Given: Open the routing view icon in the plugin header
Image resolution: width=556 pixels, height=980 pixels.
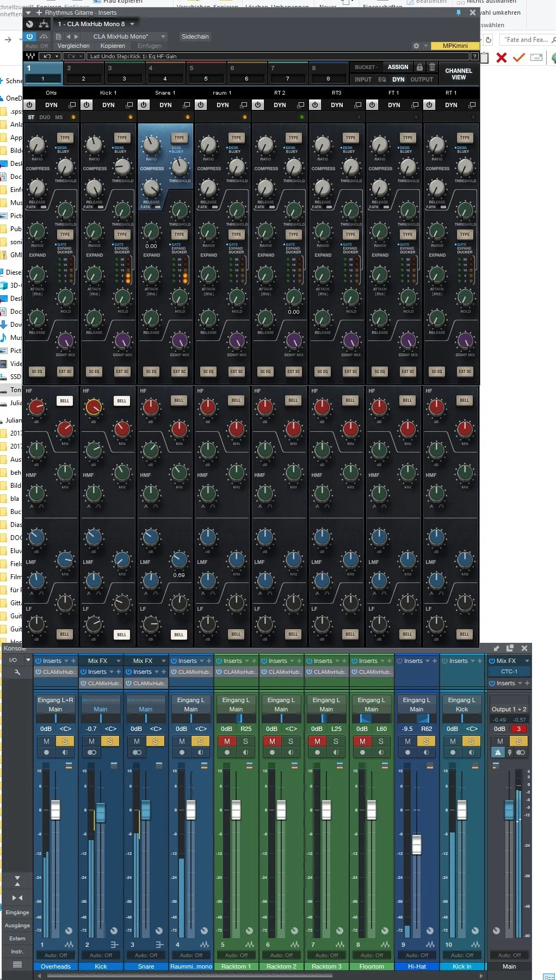Looking at the screenshot, I should point(44,24).
